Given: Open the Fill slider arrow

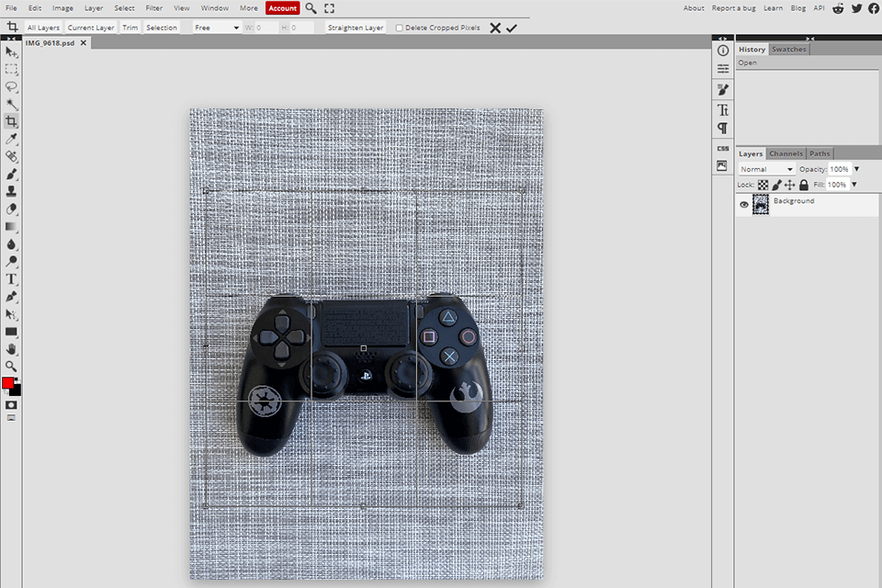Looking at the screenshot, I should click(854, 185).
